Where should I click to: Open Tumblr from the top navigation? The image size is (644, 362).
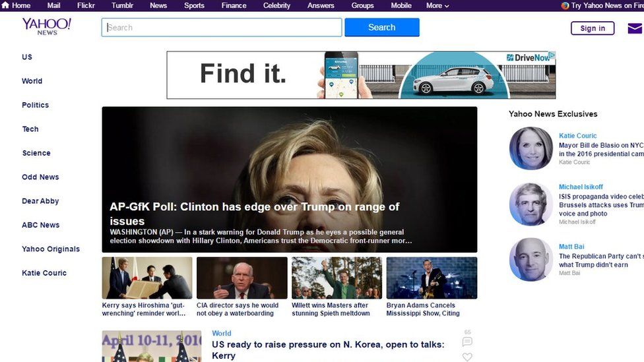122,6
